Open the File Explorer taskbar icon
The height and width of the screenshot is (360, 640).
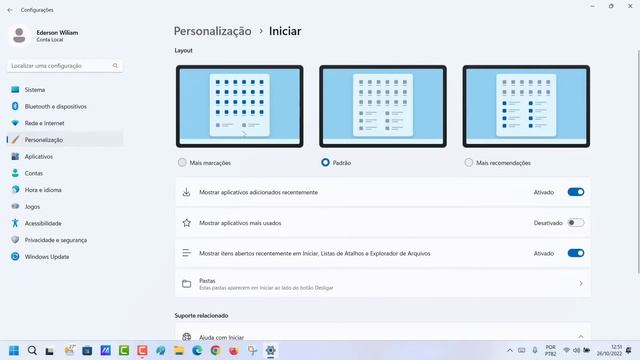point(179,351)
